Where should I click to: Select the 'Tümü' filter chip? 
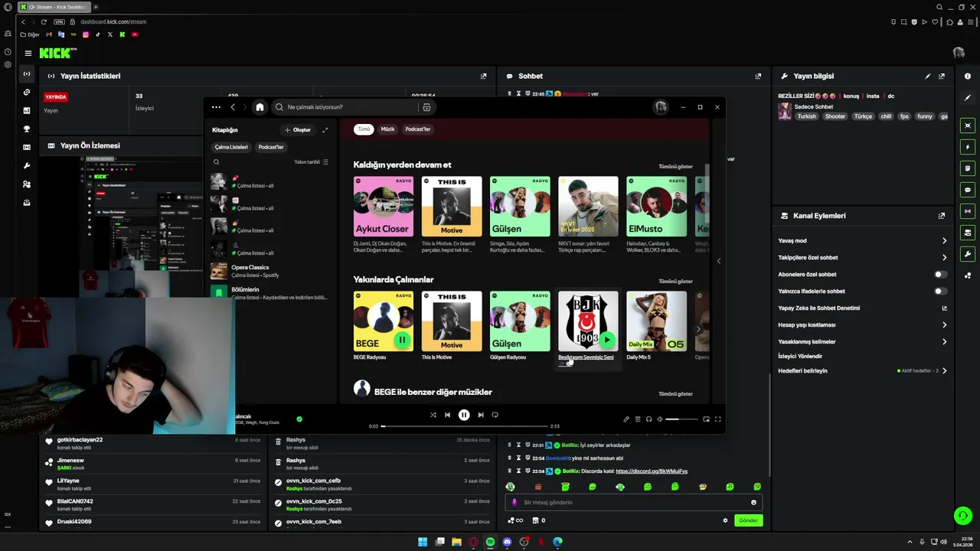pos(364,129)
